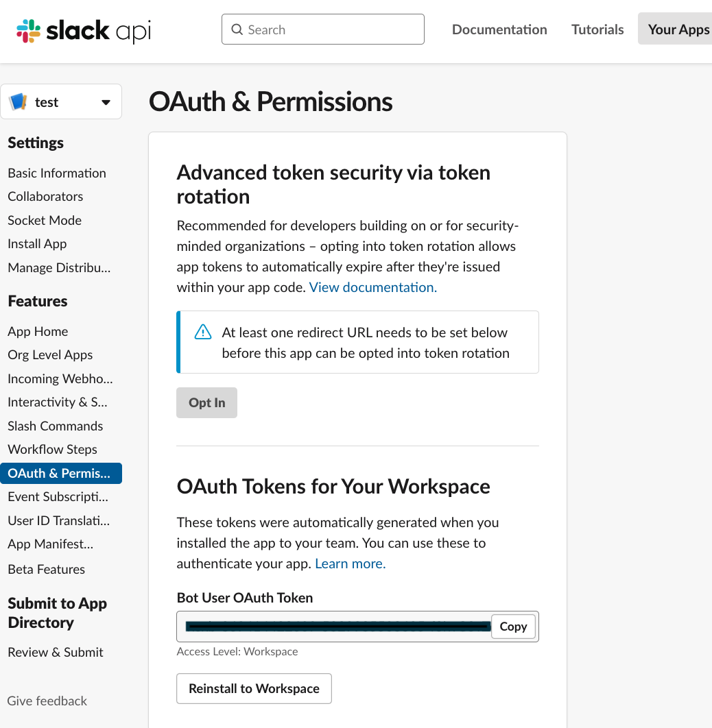Open the View documentation link

(x=373, y=287)
